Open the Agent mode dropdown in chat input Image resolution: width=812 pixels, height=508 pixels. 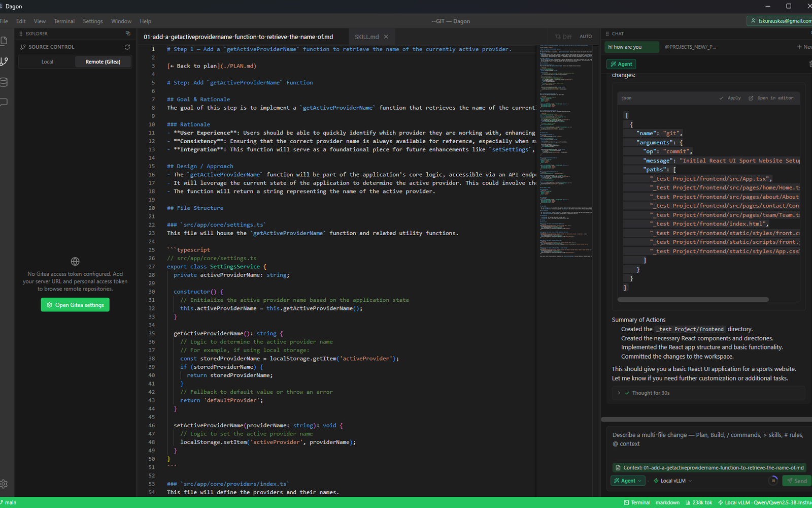[627, 481]
